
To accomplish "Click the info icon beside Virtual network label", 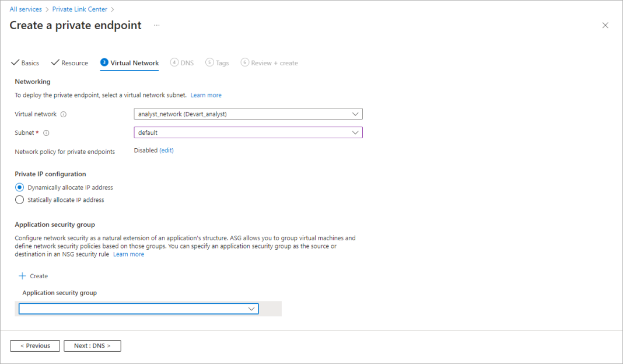I will pyautogui.click(x=62, y=114).
